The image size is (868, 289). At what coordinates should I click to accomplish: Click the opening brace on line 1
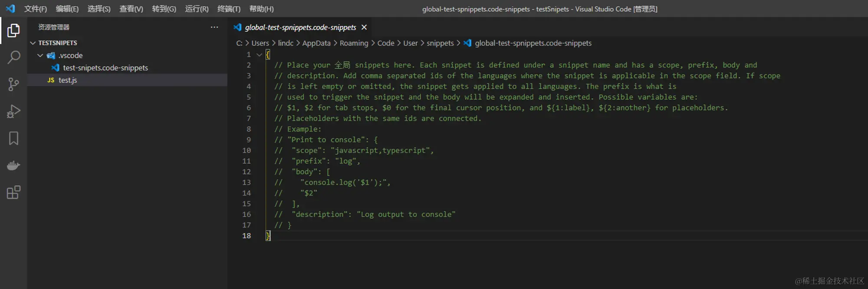pos(268,55)
